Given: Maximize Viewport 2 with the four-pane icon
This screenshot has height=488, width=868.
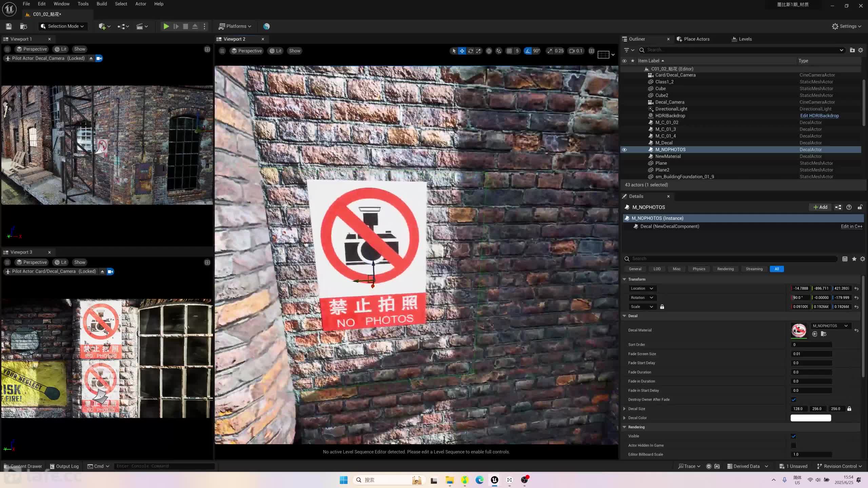Looking at the screenshot, I should pos(592,51).
